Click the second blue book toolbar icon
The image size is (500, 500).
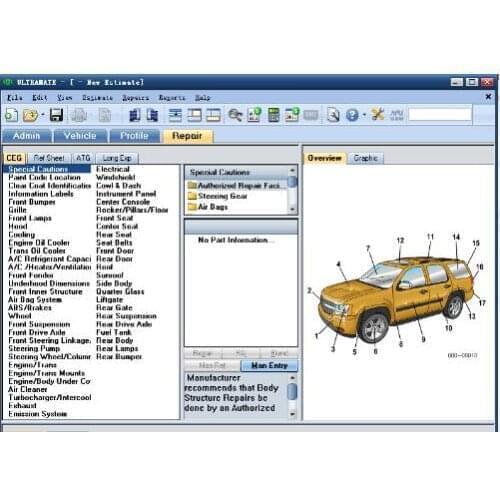click(152, 115)
